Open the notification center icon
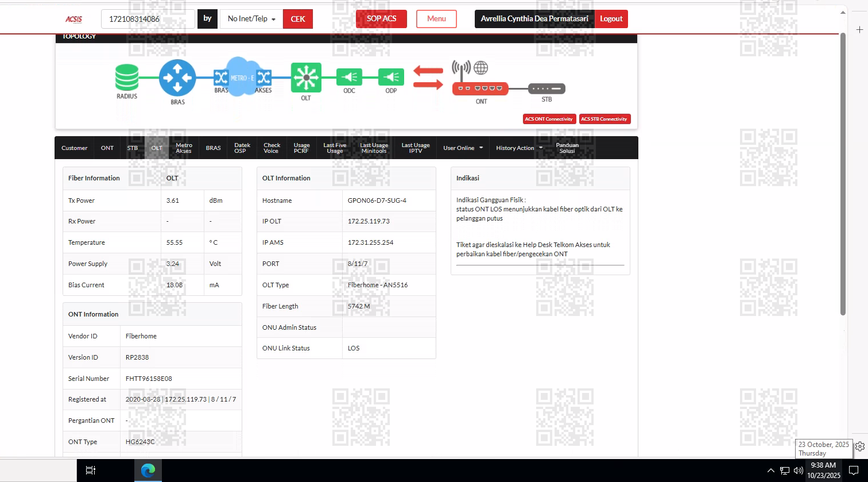Screen dimensions: 868x482 (x=854, y=471)
